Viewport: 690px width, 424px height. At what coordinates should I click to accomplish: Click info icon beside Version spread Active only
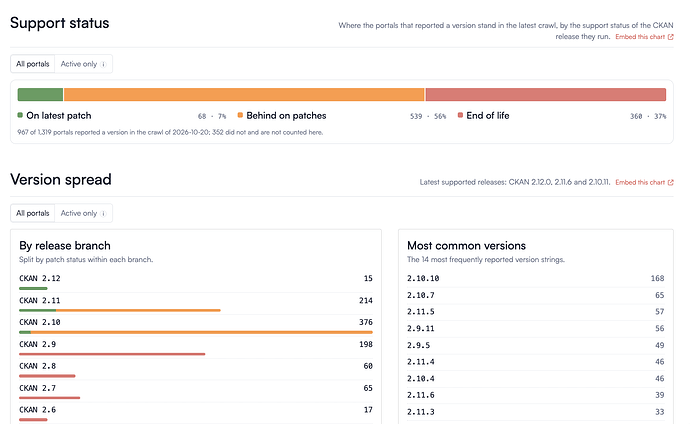[103, 213]
